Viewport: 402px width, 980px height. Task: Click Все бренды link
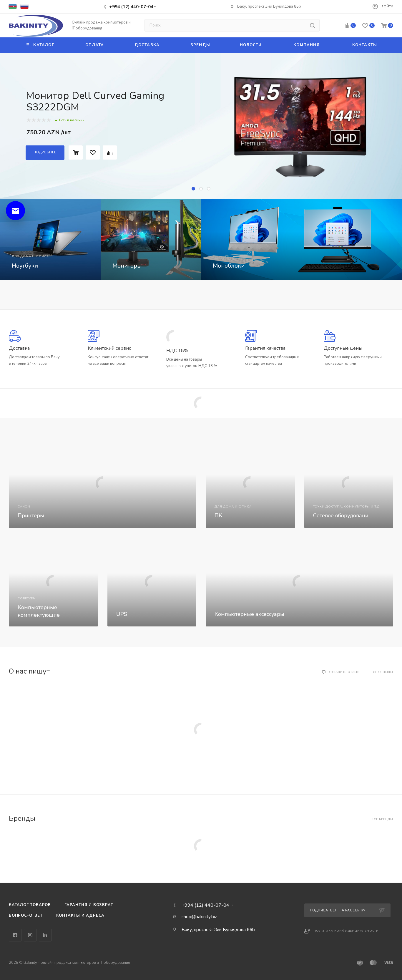tap(382, 820)
